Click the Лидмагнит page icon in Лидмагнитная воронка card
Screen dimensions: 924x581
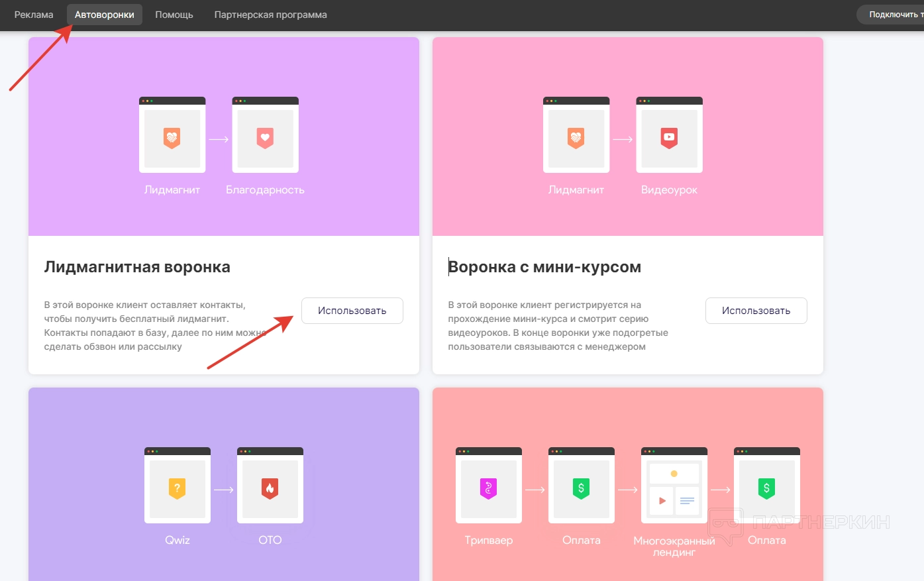point(172,135)
